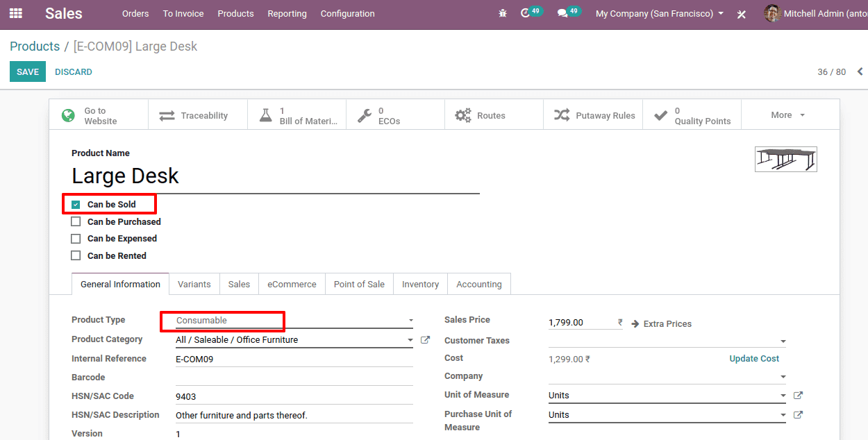Open Product Category external link icon
The image size is (868, 440).
coord(426,340)
